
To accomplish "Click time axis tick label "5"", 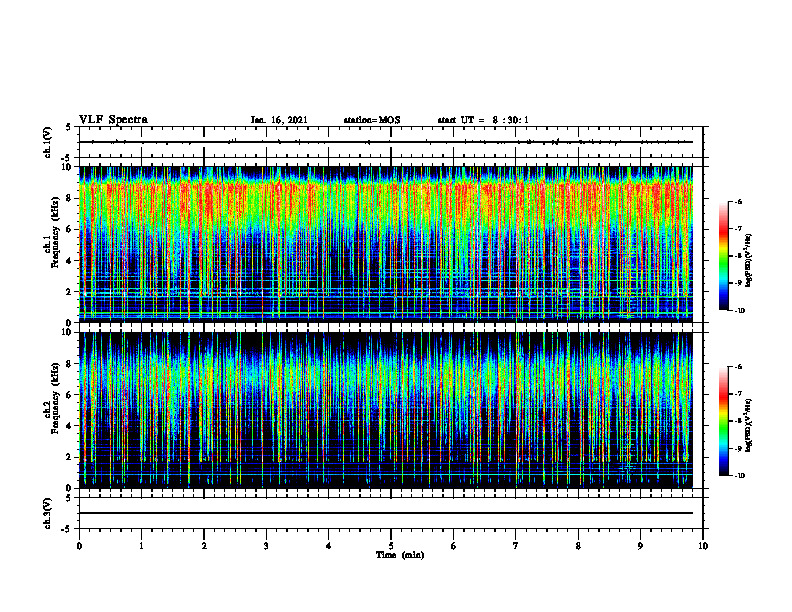I will (391, 546).
